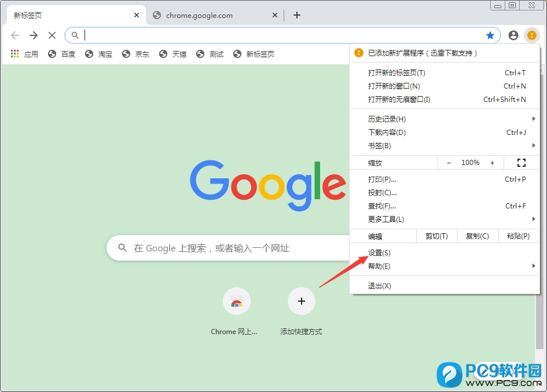Screen dimensions: 547x392
Task: Expand the 书签(B) submenu
Action: click(x=445, y=145)
